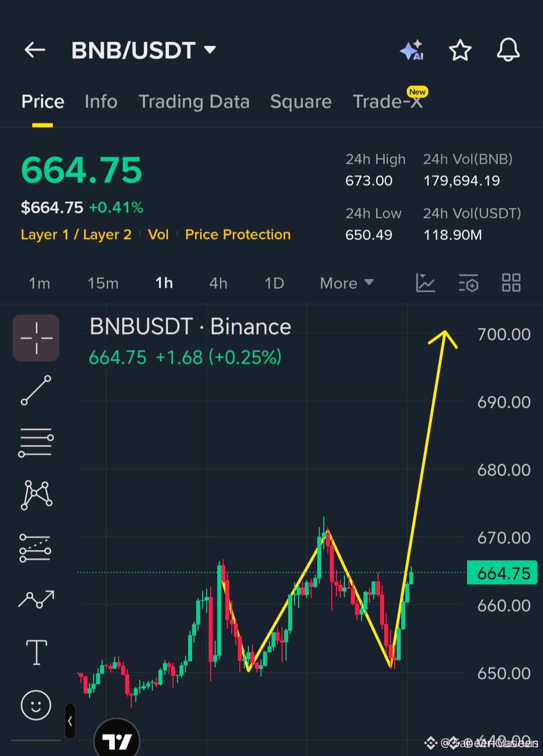The width and height of the screenshot is (543, 756).
Task: Tap the Layer 1 / Layer 2 tag
Action: tap(76, 235)
